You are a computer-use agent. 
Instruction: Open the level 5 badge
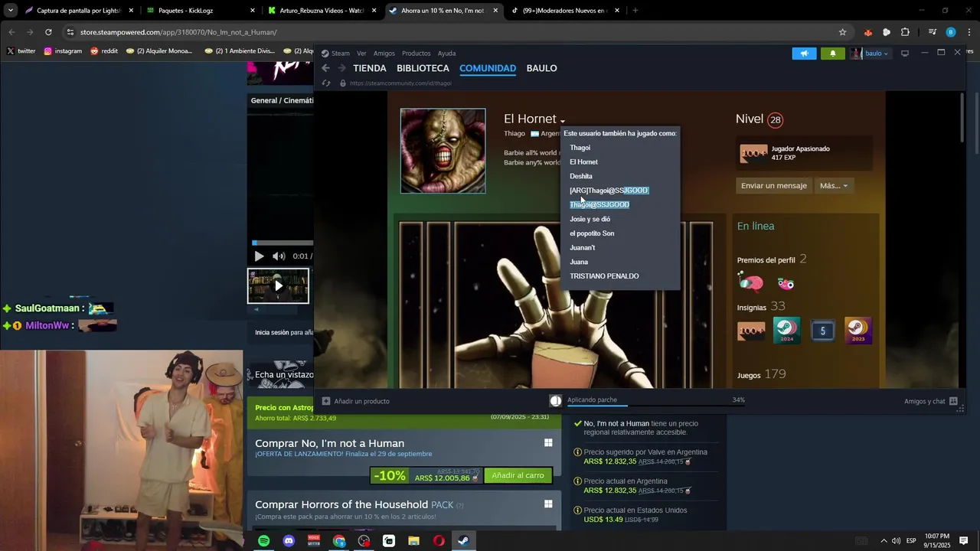click(x=822, y=331)
